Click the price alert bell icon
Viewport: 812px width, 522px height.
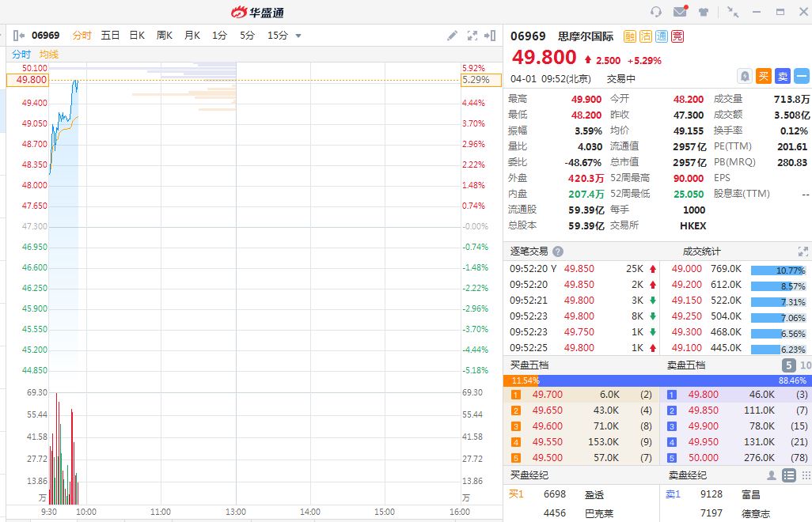(x=744, y=76)
